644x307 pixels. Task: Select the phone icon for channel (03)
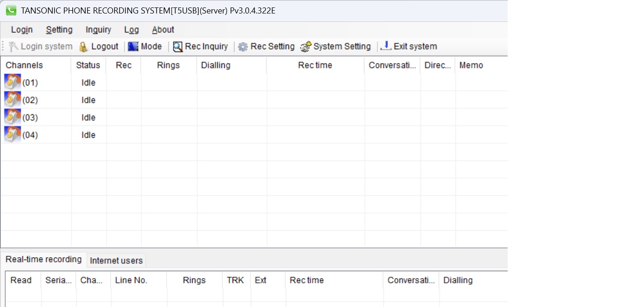coord(13,117)
